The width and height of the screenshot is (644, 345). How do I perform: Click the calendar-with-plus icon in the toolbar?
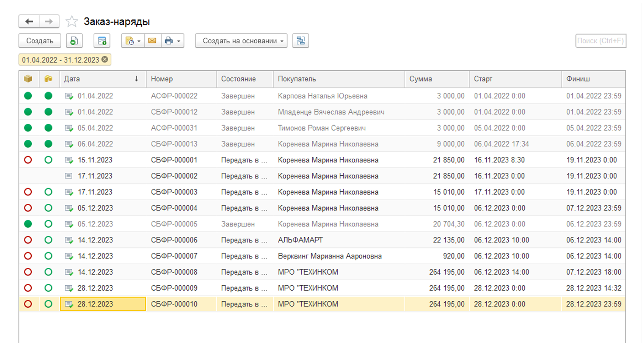point(102,41)
